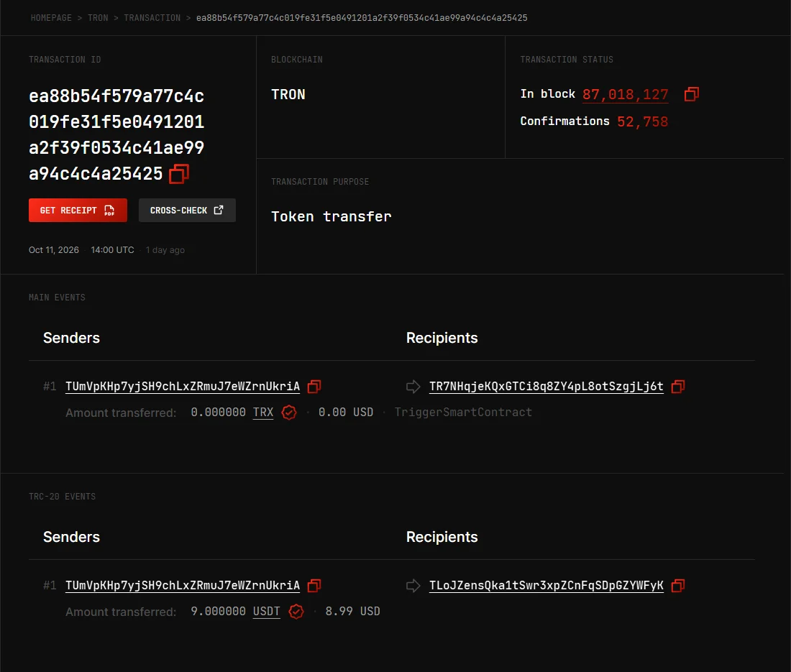Viewport: 791px width, 672px height.
Task: Copy recipient address TLoJZensQka1tSwr3xpZCnFqSDpGZYWFyK
Action: coord(678,586)
